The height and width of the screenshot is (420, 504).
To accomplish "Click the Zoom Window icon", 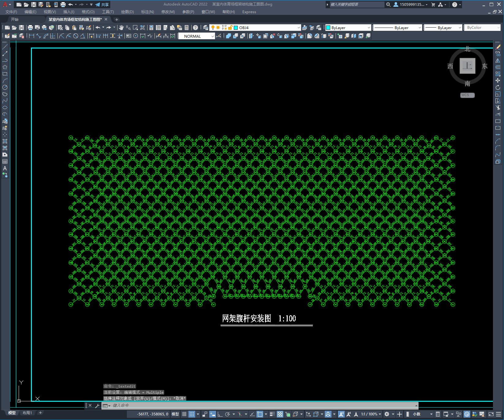I will pos(135,28).
